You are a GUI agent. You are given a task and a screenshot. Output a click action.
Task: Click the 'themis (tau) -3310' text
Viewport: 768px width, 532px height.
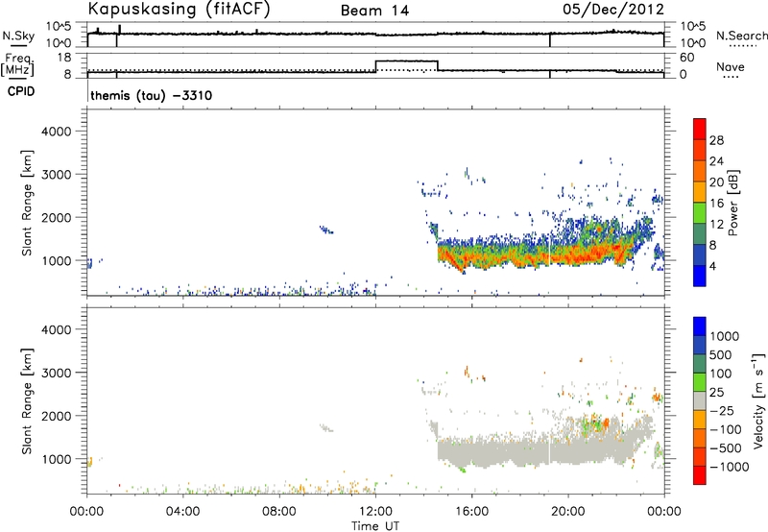(x=152, y=95)
